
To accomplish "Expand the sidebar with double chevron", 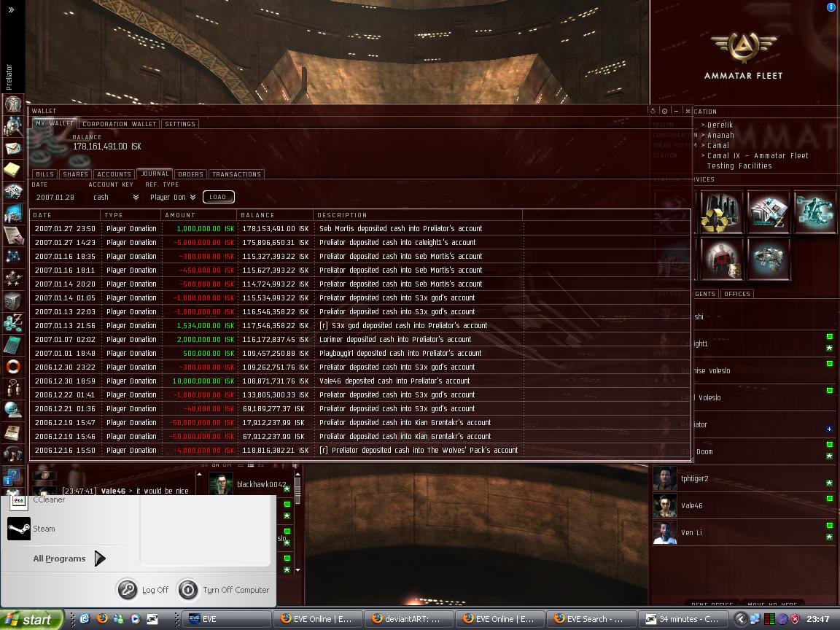I will click(x=11, y=9).
